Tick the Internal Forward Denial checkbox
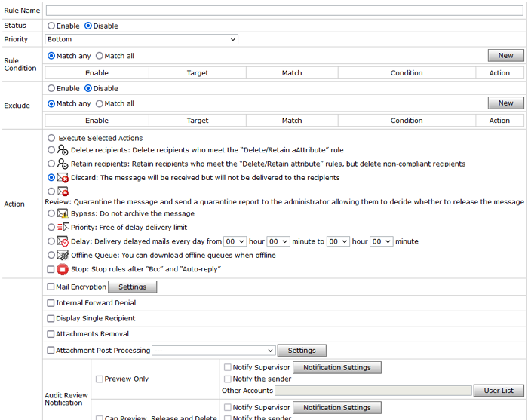The height and width of the screenshot is (420, 528). (x=51, y=303)
